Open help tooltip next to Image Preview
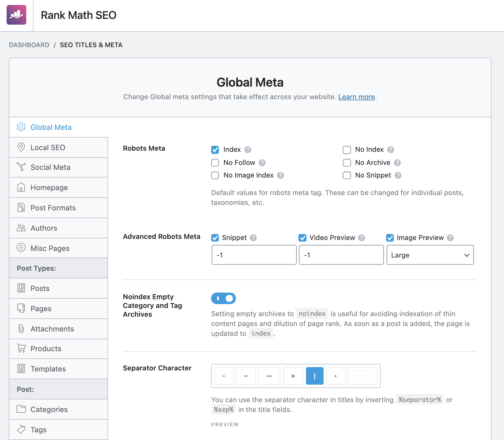504x440 pixels. pos(450,238)
